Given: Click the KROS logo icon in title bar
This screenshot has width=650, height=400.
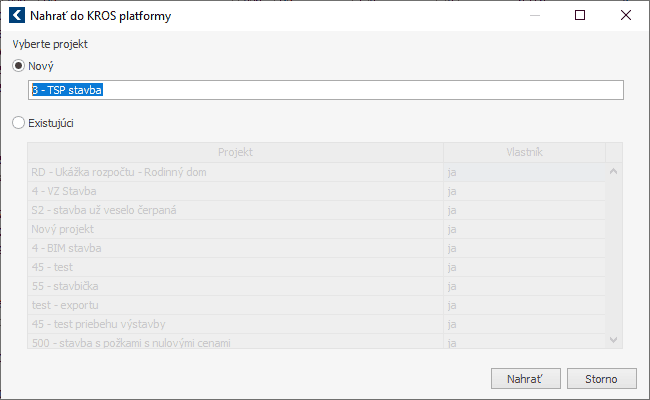Looking at the screenshot, I should click(17, 15).
